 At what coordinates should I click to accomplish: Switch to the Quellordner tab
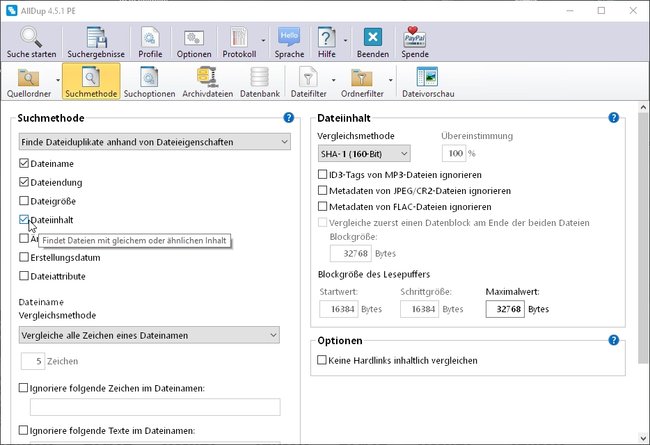[x=29, y=82]
